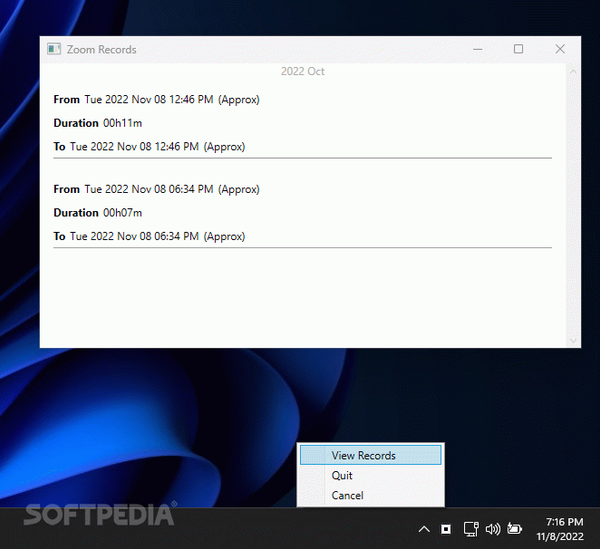Click the battery power icon in tray
Image resolution: width=600 pixels, height=549 pixels.
tap(514, 529)
